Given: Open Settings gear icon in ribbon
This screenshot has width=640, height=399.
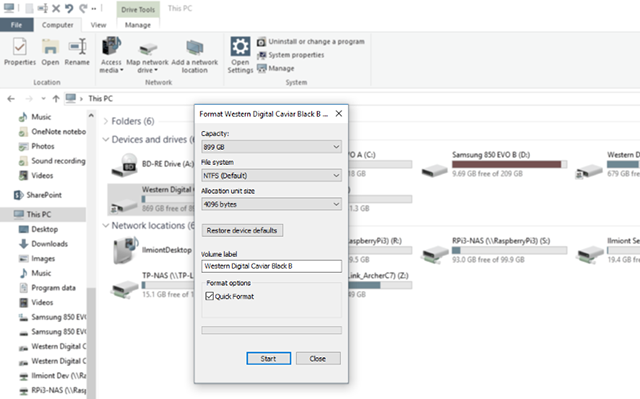Looking at the screenshot, I should point(240,47).
